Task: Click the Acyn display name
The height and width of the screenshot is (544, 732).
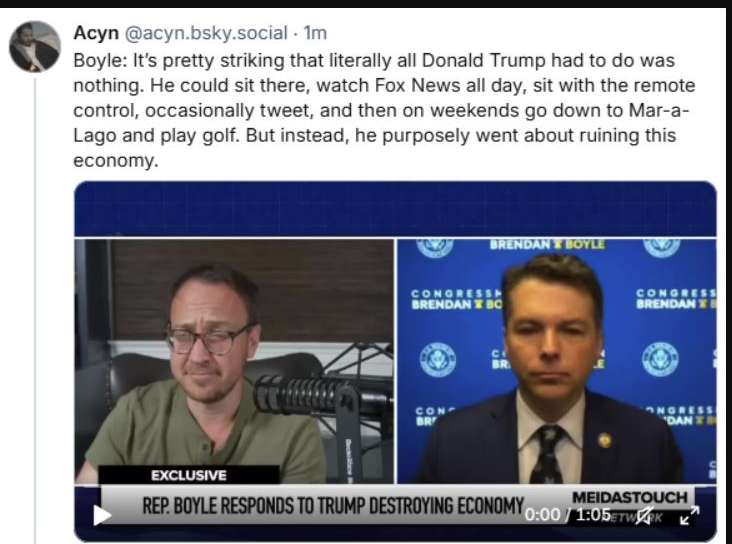Action: click(96, 35)
